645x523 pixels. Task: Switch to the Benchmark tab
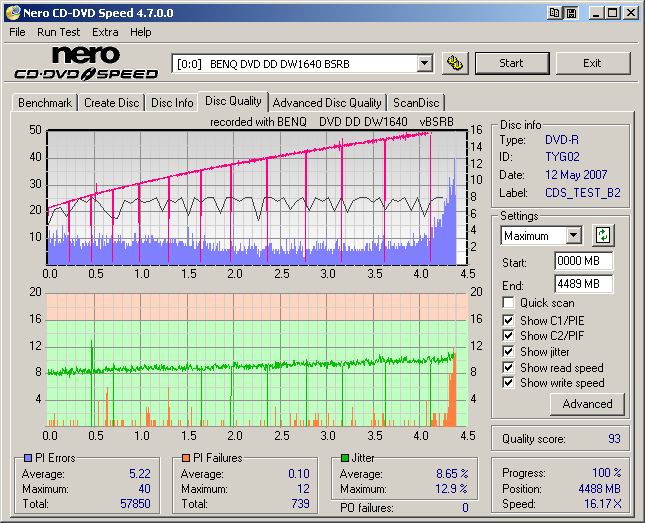(x=45, y=102)
